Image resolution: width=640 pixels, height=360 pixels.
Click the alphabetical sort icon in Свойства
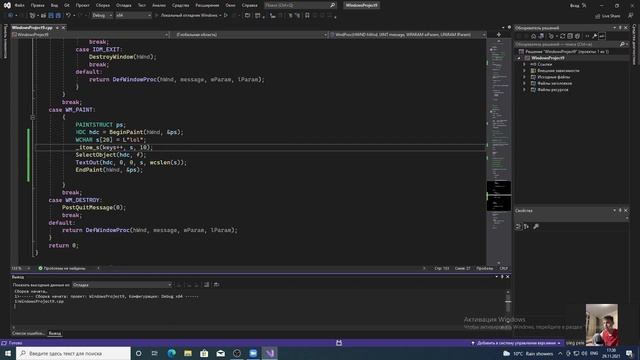coord(527,227)
